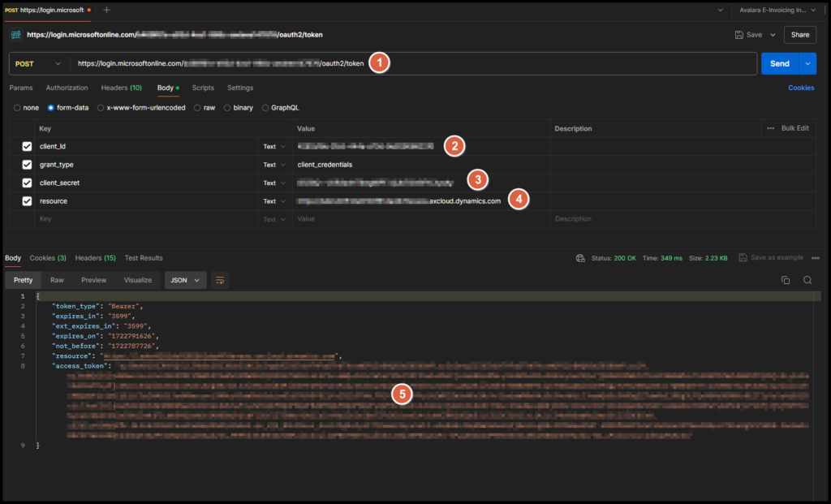Open the Avalara E-Invoicing environment dropdown
The height and width of the screenshot is (504, 831).
point(777,10)
